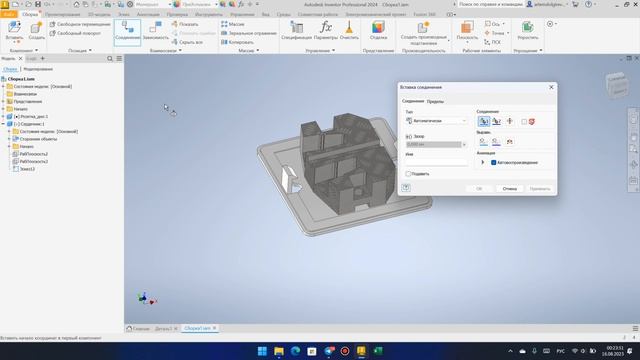Viewport: 640px width, 360px height.
Task: Expand Состояния модели node under Сборка1.iam
Action: point(3,87)
